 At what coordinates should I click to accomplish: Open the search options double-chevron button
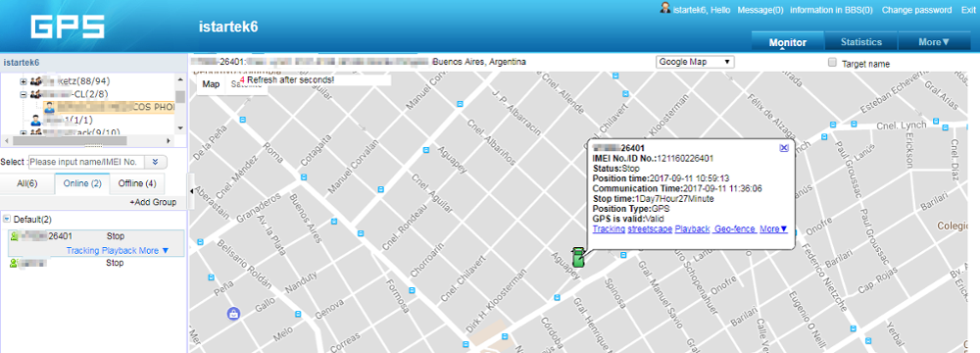(156, 162)
